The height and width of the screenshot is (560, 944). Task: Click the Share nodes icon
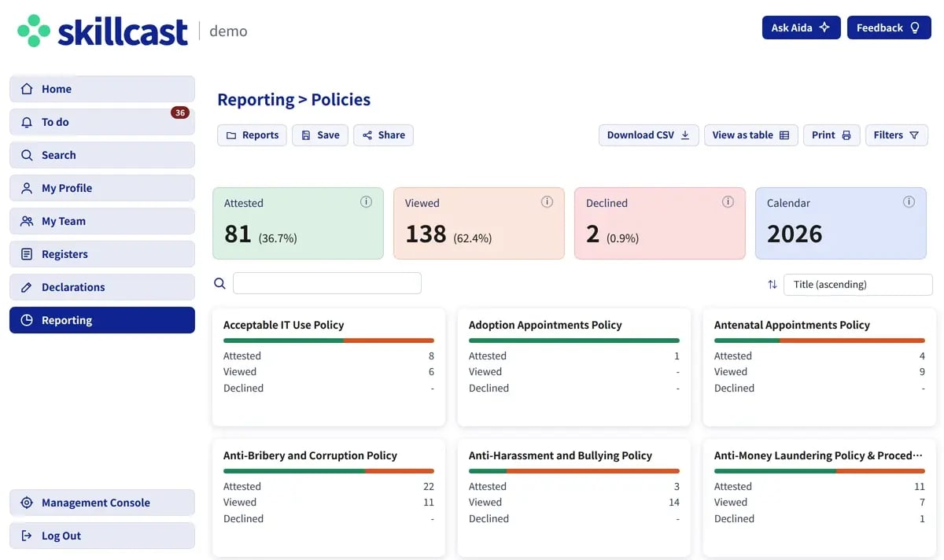(x=367, y=135)
